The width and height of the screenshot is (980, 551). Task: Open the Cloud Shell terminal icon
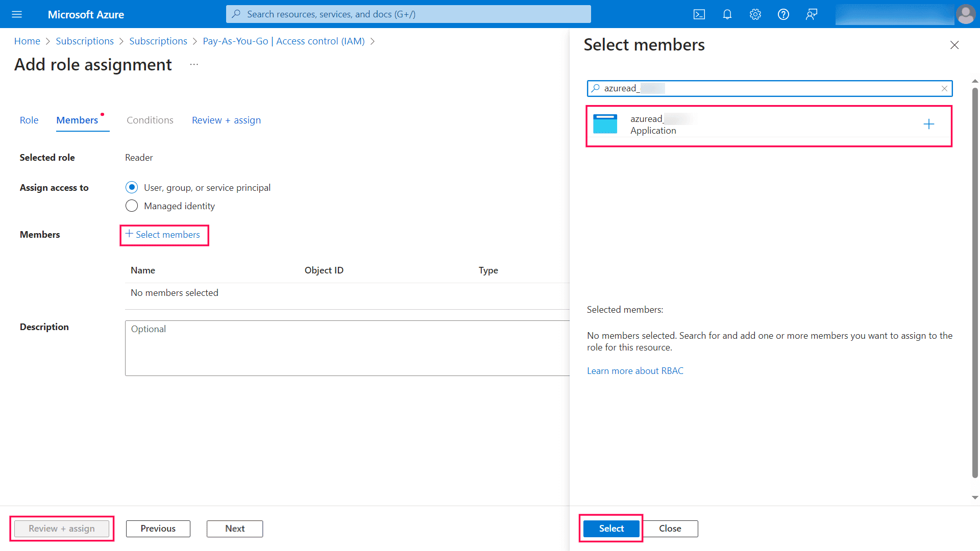(699, 14)
